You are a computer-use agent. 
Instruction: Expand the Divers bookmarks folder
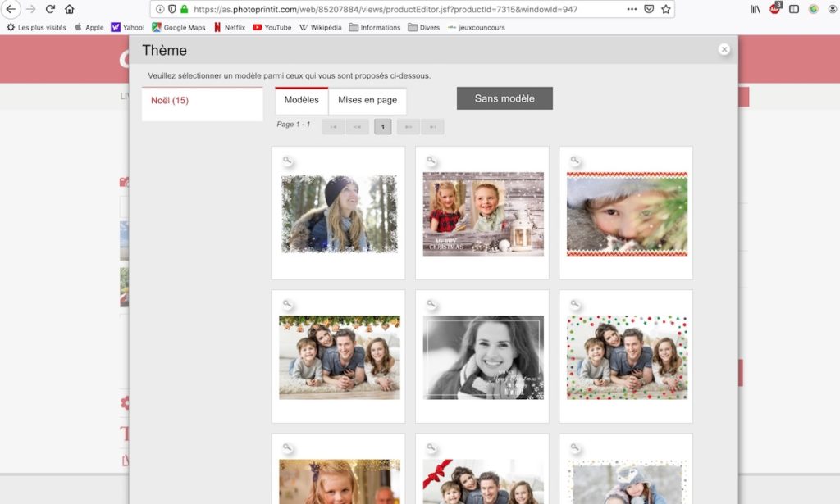click(424, 27)
